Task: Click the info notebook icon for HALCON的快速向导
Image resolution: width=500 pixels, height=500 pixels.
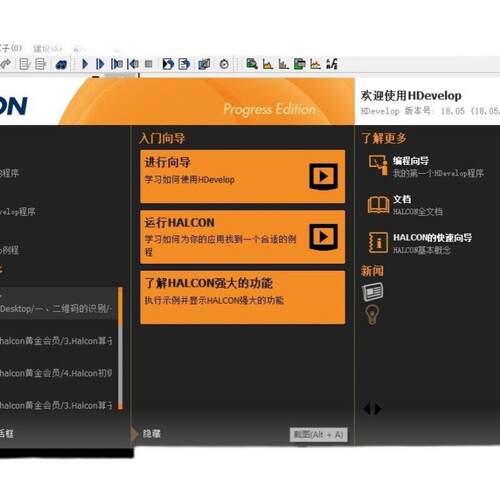Action: tap(378, 242)
